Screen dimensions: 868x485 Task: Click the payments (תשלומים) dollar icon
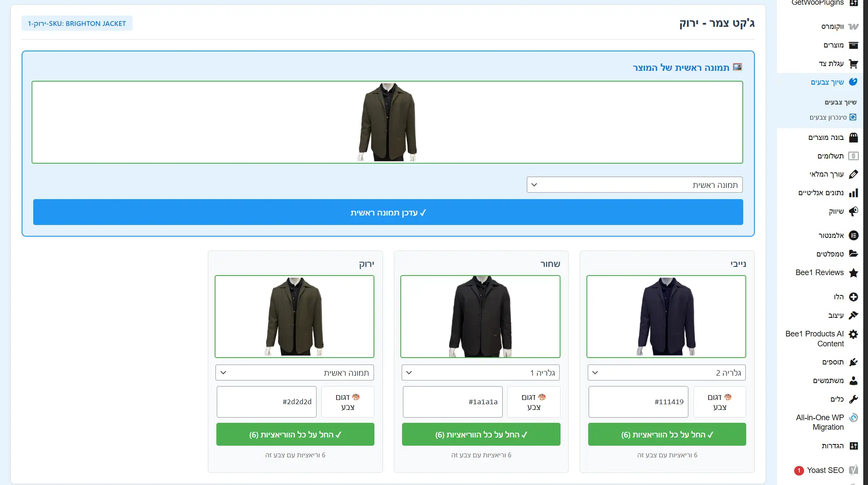(x=853, y=156)
